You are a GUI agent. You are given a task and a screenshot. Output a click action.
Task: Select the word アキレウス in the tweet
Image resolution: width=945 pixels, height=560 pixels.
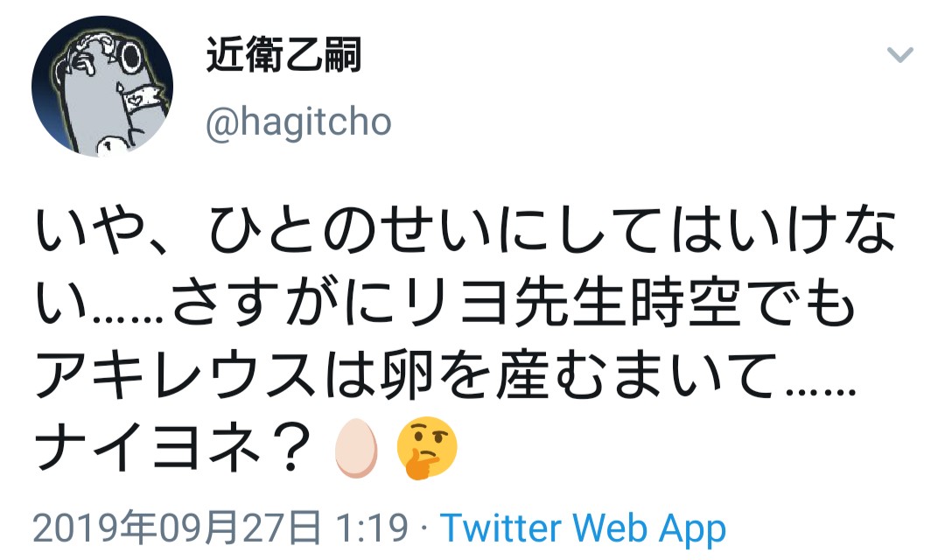coord(177,376)
